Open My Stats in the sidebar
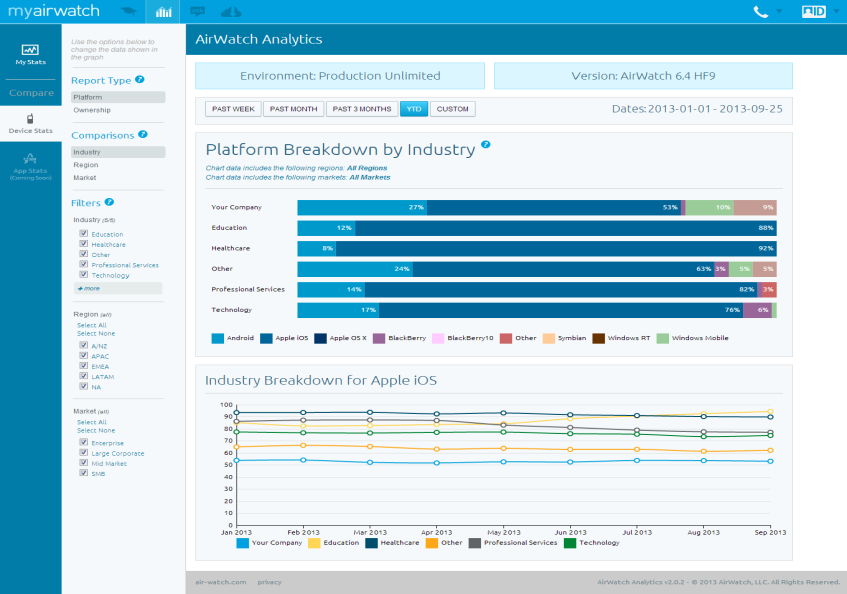This screenshot has height=594, width=847. [x=31, y=55]
